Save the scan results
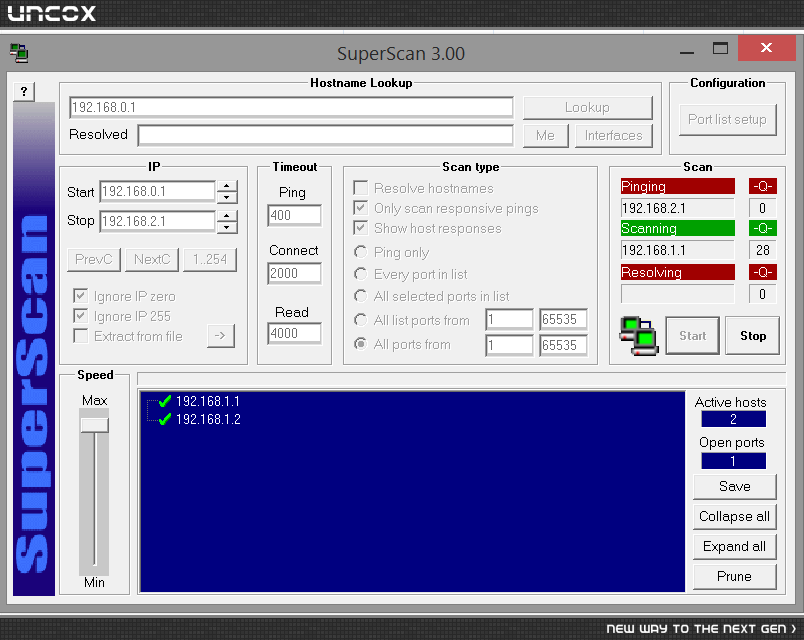Screen dimensions: 804x640 tap(735, 487)
